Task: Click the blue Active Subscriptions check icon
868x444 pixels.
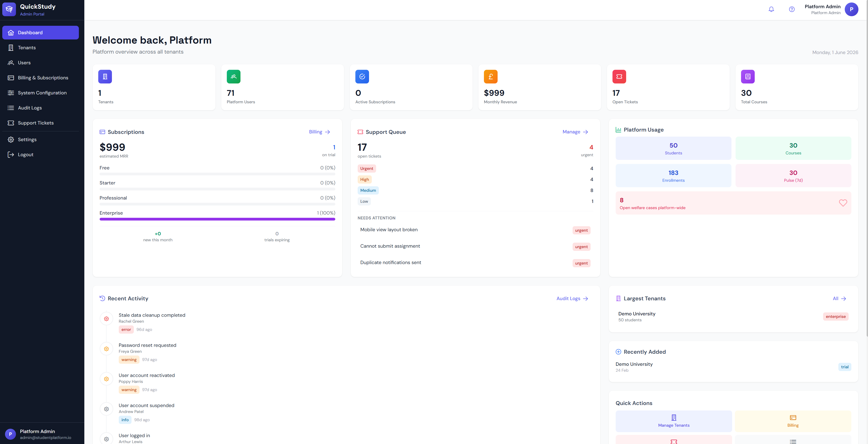Action: pos(362,77)
